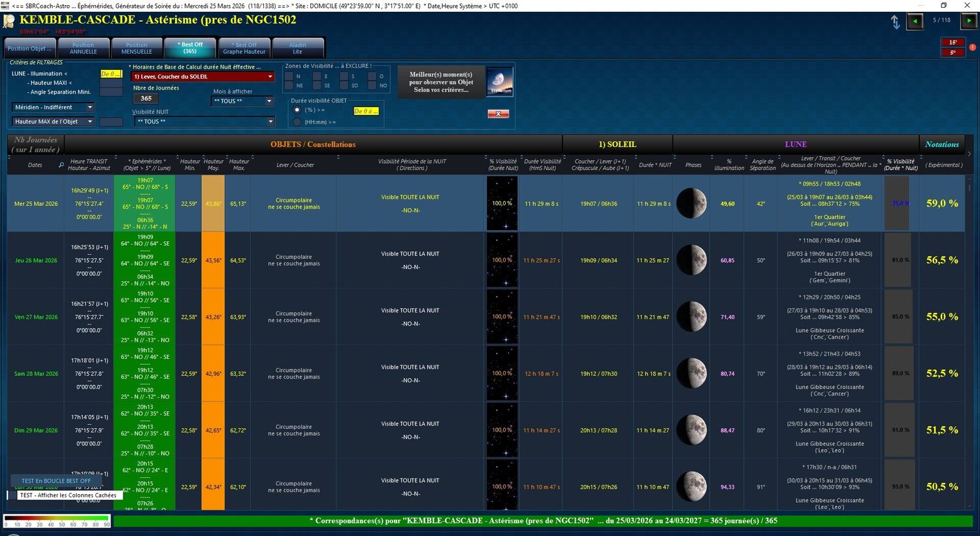
Task: Click the starfield visibility image in Dim 29 Mar row
Action: 502,430
